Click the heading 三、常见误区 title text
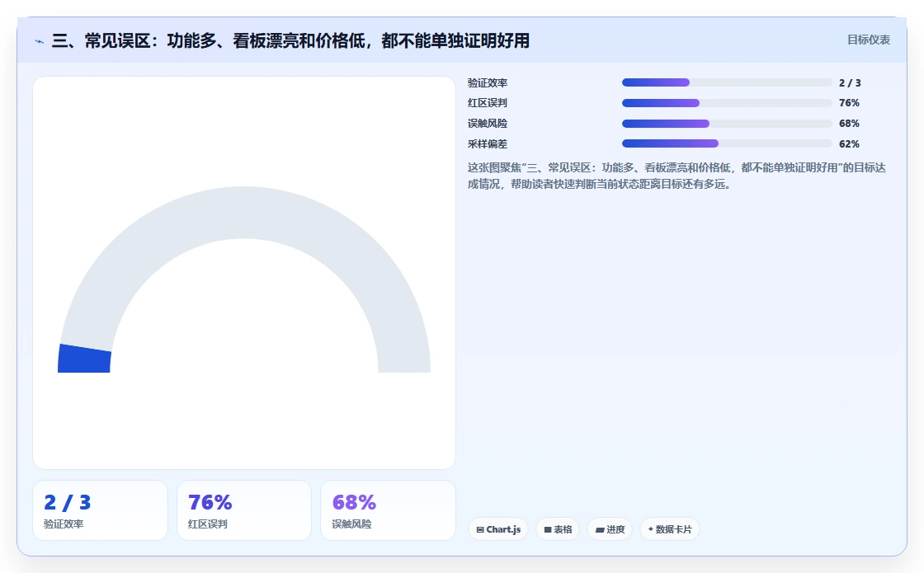This screenshot has height=573, width=924. pos(290,40)
